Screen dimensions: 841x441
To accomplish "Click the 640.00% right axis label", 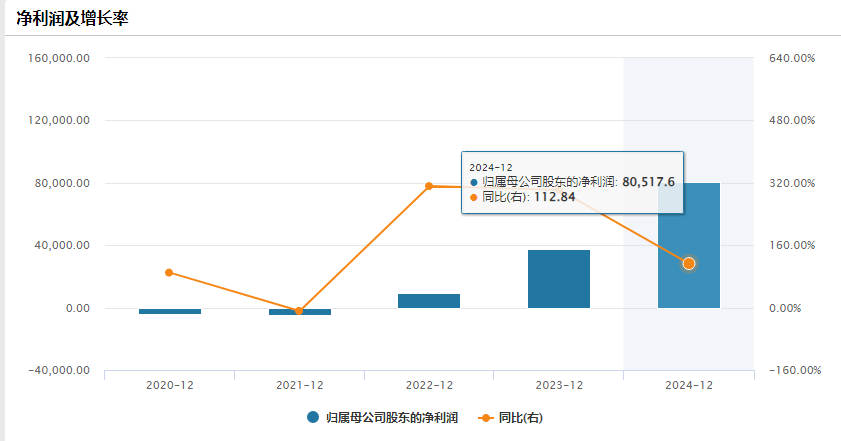I will coord(791,58).
